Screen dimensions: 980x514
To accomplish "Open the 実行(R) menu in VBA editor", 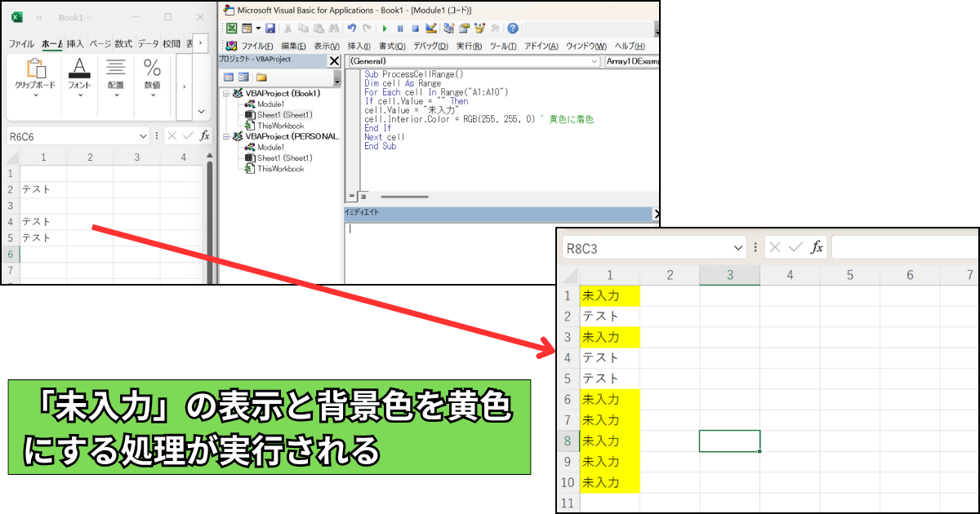I will pos(469,47).
